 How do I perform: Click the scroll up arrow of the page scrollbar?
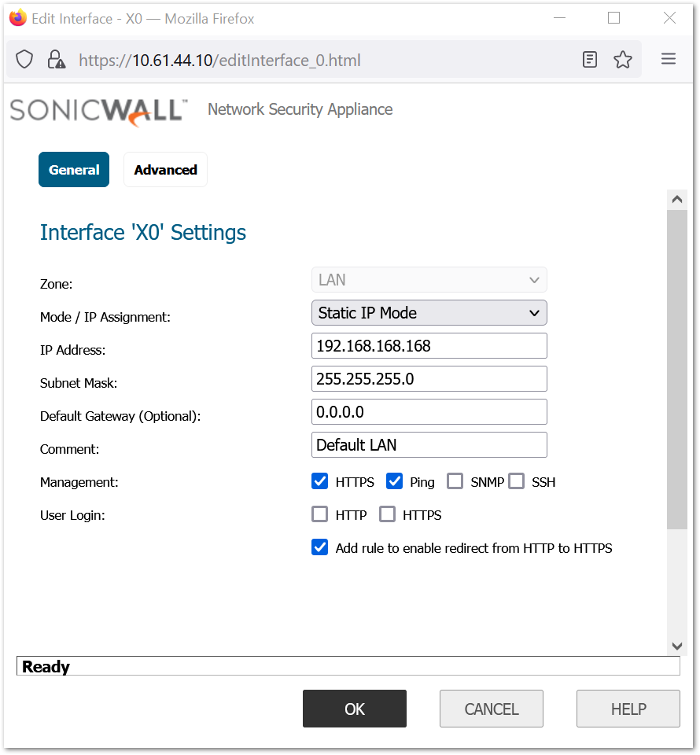point(677,199)
